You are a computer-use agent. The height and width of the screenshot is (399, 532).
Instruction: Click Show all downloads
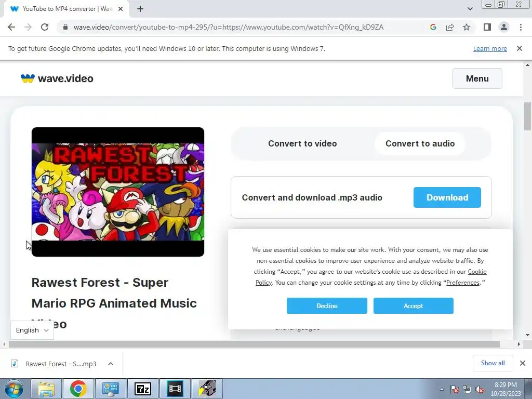pyautogui.click(x=493, y=363)
